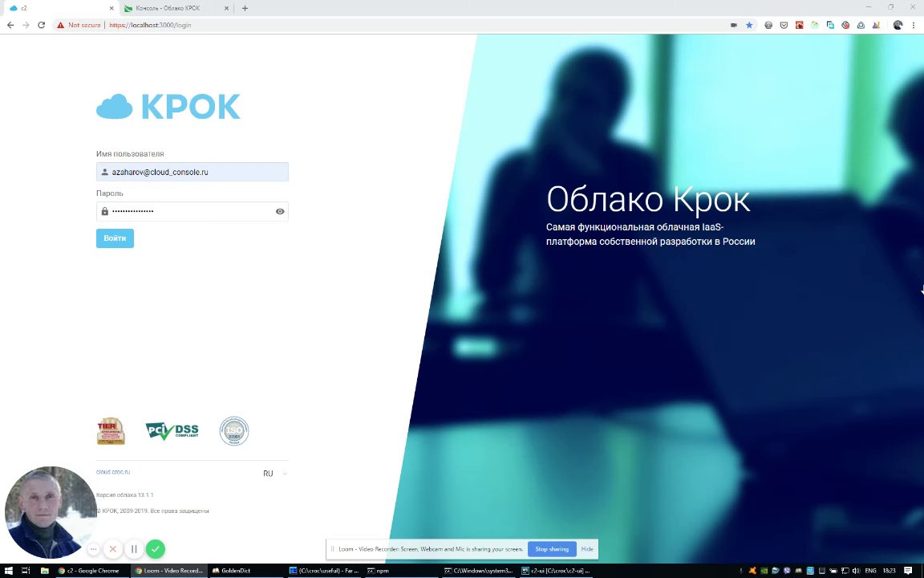Toggle password visibility eye icon

tap(280, 211)
